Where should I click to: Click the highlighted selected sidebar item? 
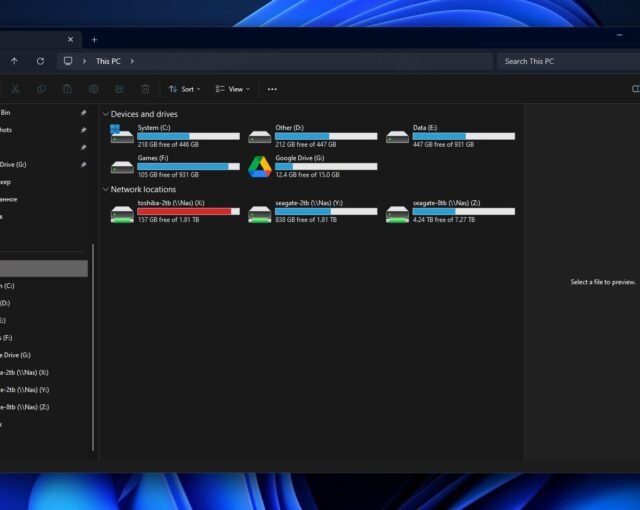pyautogui.click(x=44, y=268)
